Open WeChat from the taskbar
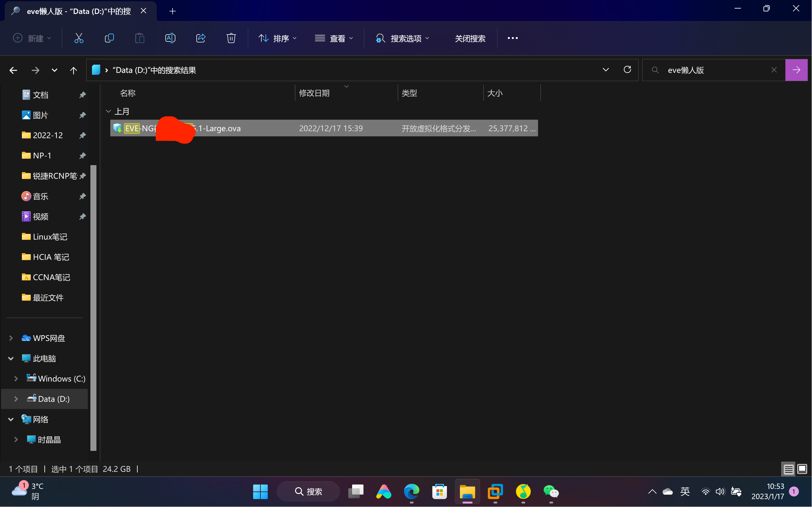812x507 pixels. tap(551, 491)
